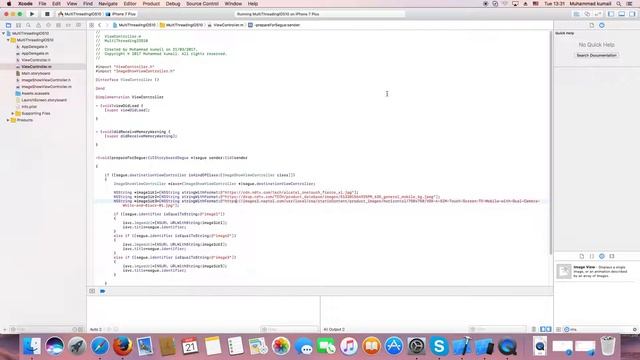Image resolution: width=640 pixels, height=360 pixels.
Task: Switch library to icon grid view
Action: click(558, 329)
